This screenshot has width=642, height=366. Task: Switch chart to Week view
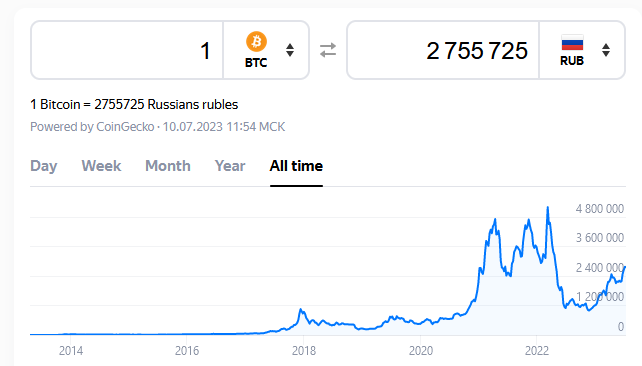point(101,166)
